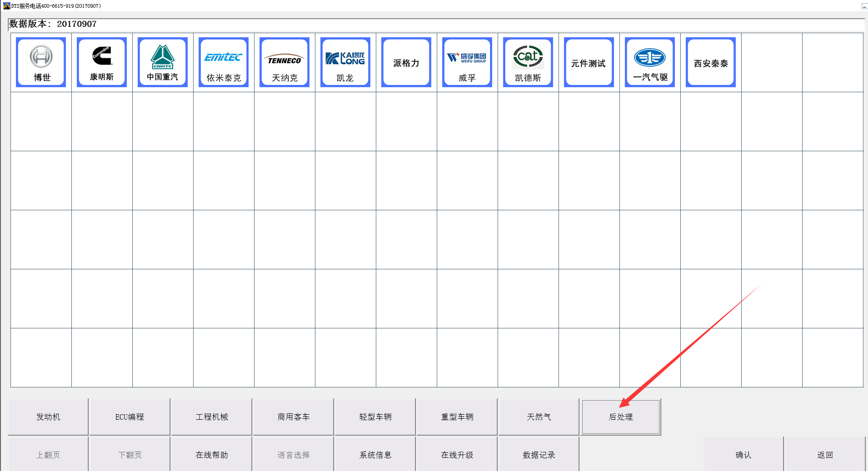Open the 工程机械 category
Viewport: 868px width, 471px height.
[x=212, y=417]
